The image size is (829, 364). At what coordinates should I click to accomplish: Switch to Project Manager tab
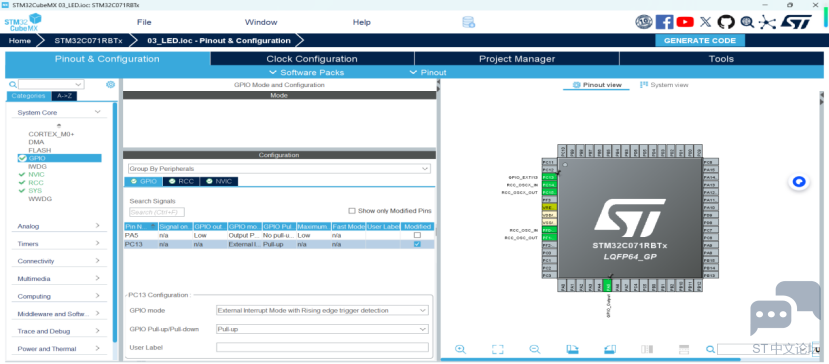517,59
